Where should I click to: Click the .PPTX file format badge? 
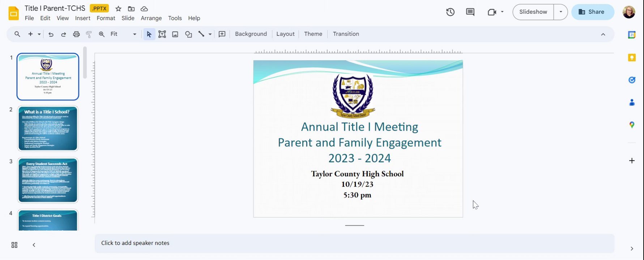click(99, 8)
